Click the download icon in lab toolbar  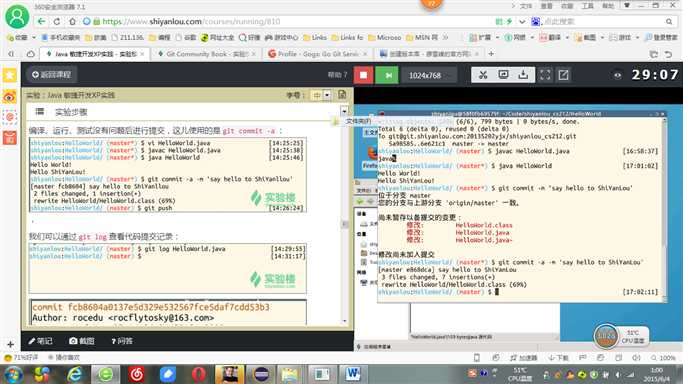click(x=523, y=74)
